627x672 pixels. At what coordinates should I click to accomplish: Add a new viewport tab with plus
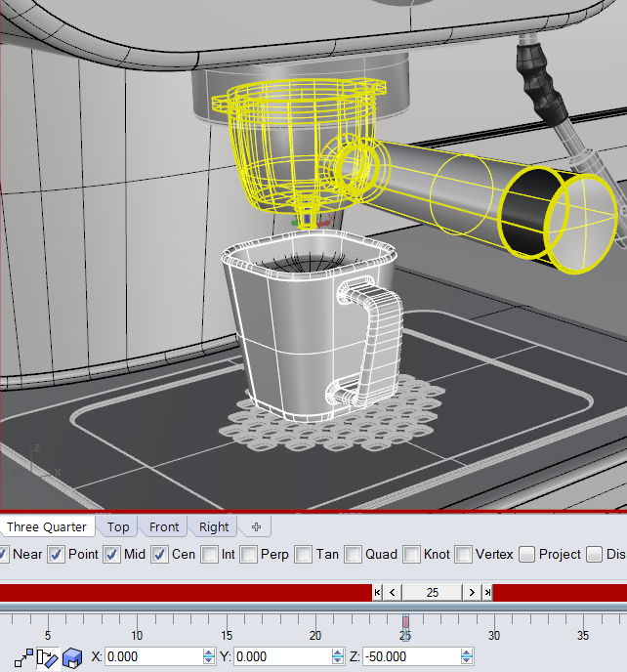[256, 526]
